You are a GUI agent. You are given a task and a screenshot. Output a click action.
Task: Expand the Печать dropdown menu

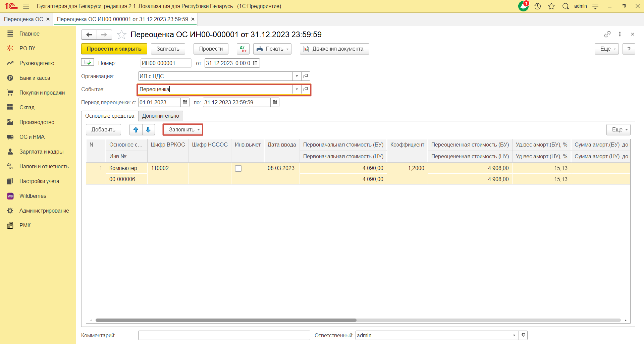coord(272,49)
